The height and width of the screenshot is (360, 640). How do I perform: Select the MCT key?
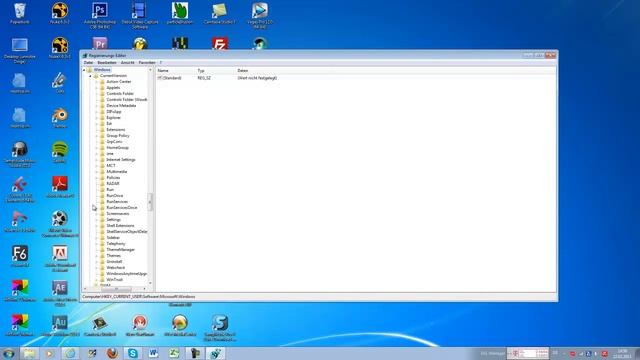pyautogui.click(x=111, y=166)
